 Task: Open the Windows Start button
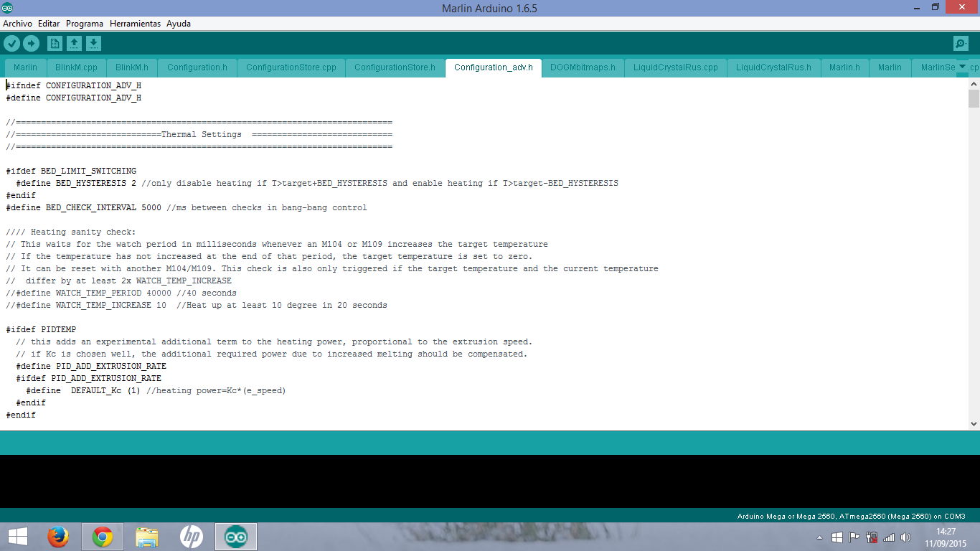coord(18,537)
